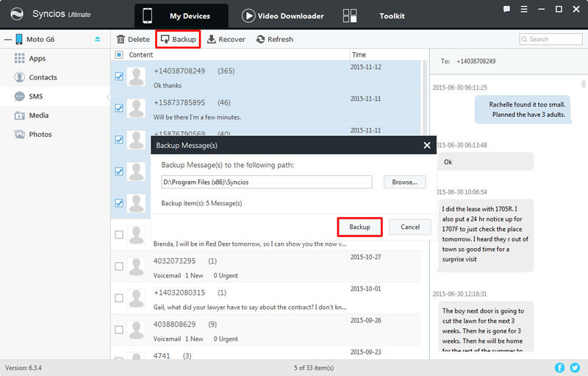
Task: Click avatar of +15873785895 contact
Action: (136, 108)
